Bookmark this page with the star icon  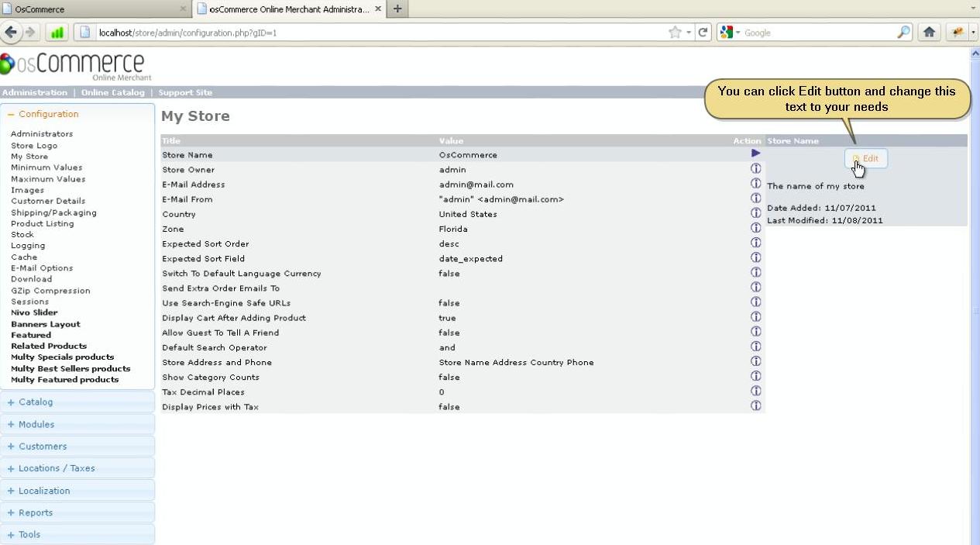click(675, 33)
